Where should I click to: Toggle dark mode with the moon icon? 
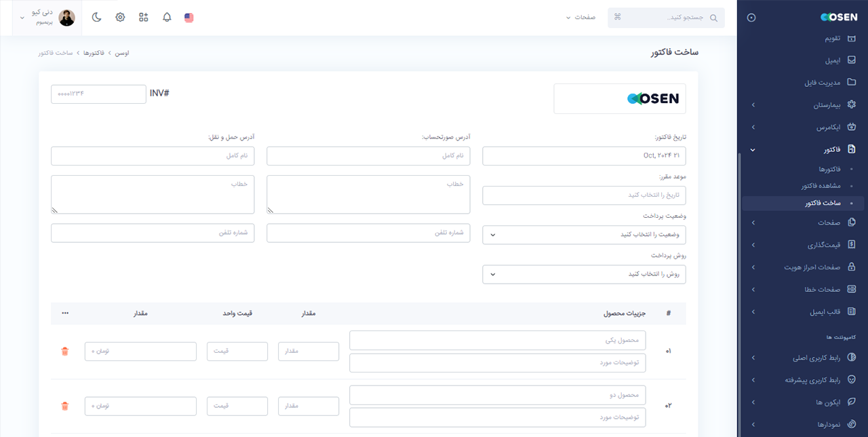tap(96, 17)
